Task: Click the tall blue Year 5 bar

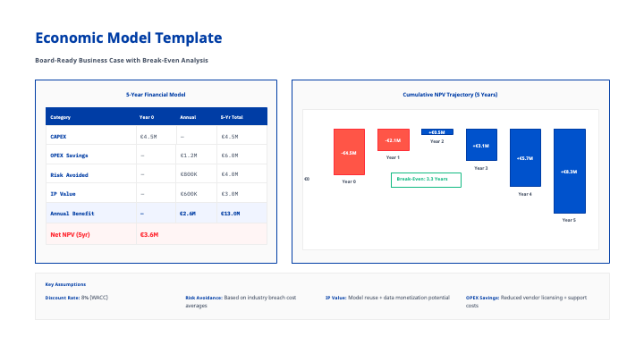Action: pos(569,171)
